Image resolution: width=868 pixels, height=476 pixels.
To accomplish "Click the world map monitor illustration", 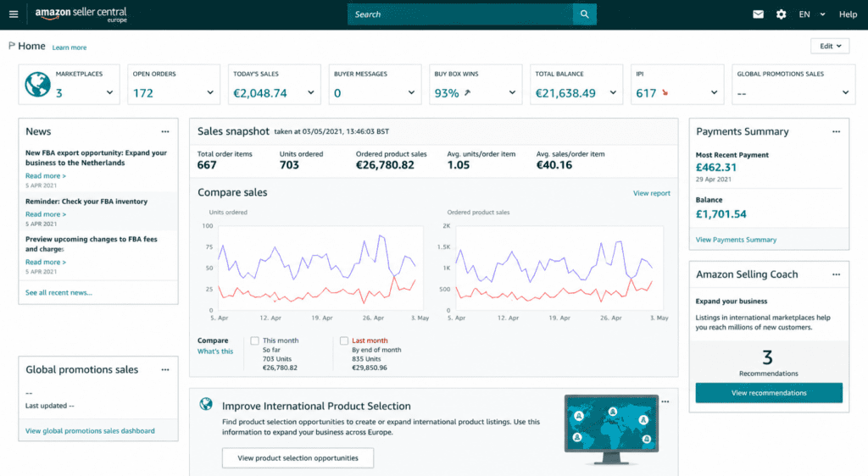I will pyautogui.click(x=611, y=429).
